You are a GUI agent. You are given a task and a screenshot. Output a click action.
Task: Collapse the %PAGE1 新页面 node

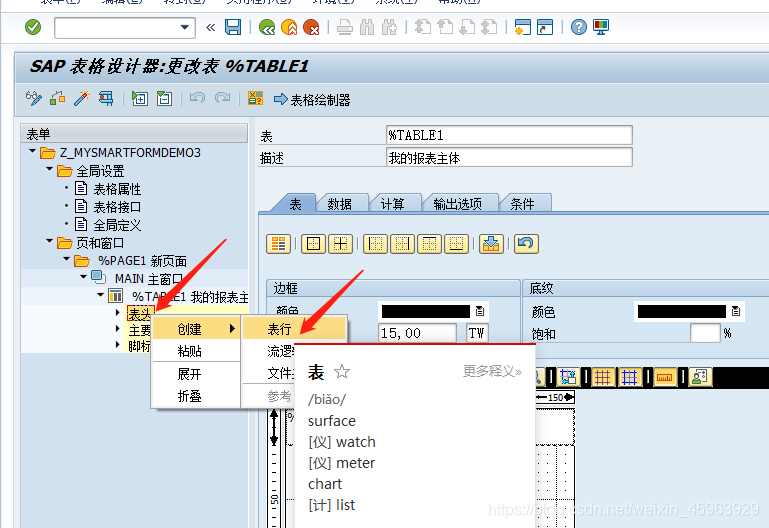click(x=67, y=259)
